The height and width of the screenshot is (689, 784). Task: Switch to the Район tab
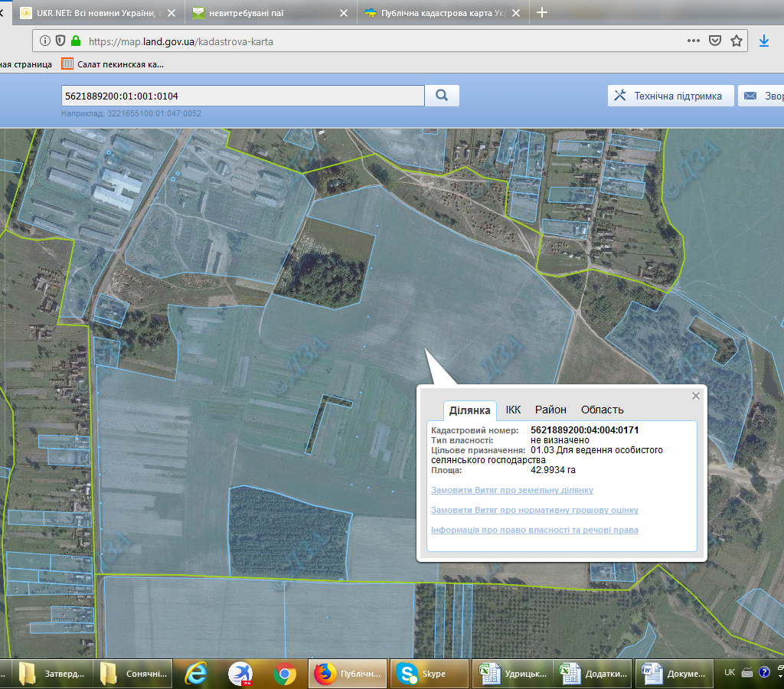pyautogui.click(x=550, y=410)
